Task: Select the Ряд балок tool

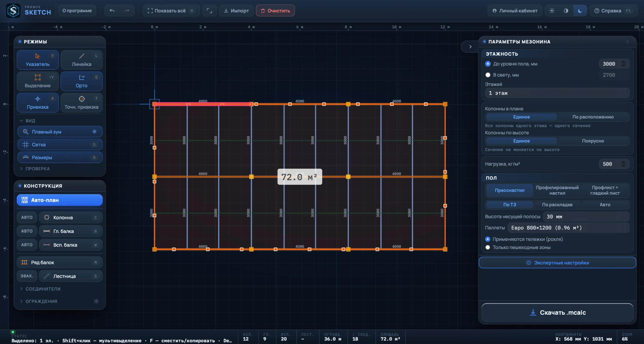Action: pyautogui.click(x=60, y=262)
